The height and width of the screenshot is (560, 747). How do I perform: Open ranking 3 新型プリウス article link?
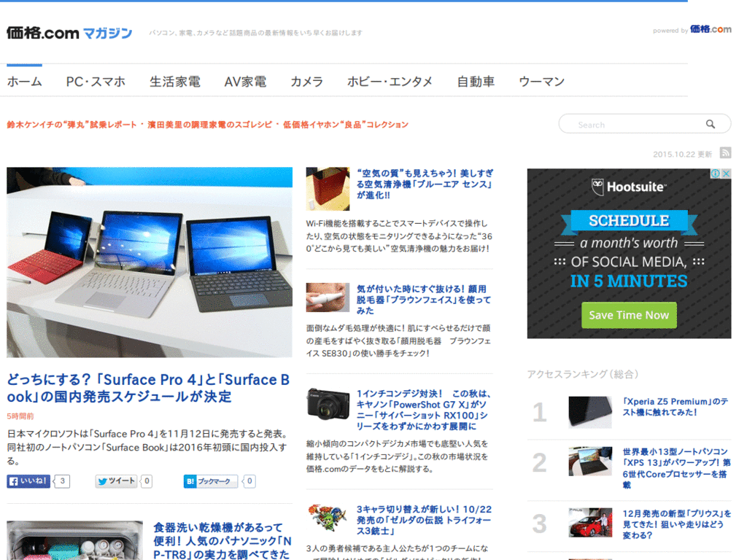[676, 524]
